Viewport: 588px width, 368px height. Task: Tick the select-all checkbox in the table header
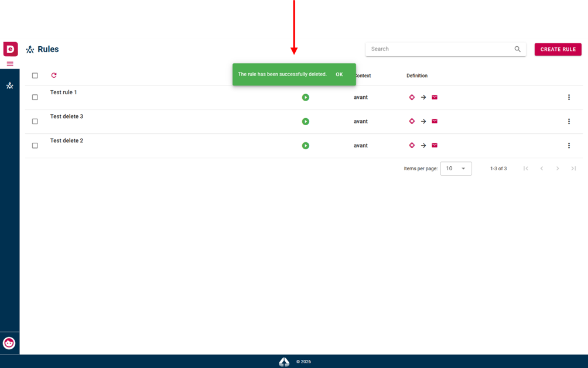click(35, 75)
